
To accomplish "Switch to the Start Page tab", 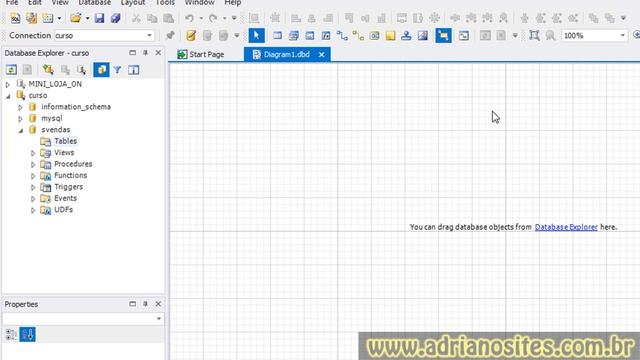I will tap(201, 54).
